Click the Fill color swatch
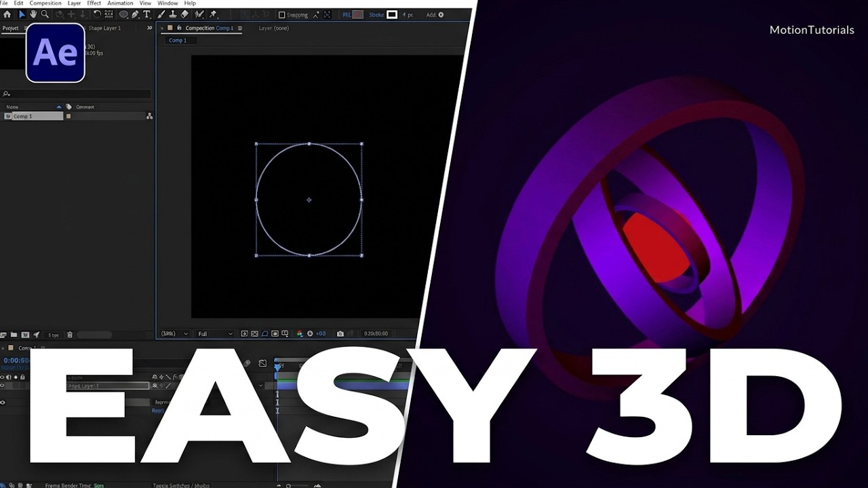Screen dimensions: 868x488 tap(358, 15)
